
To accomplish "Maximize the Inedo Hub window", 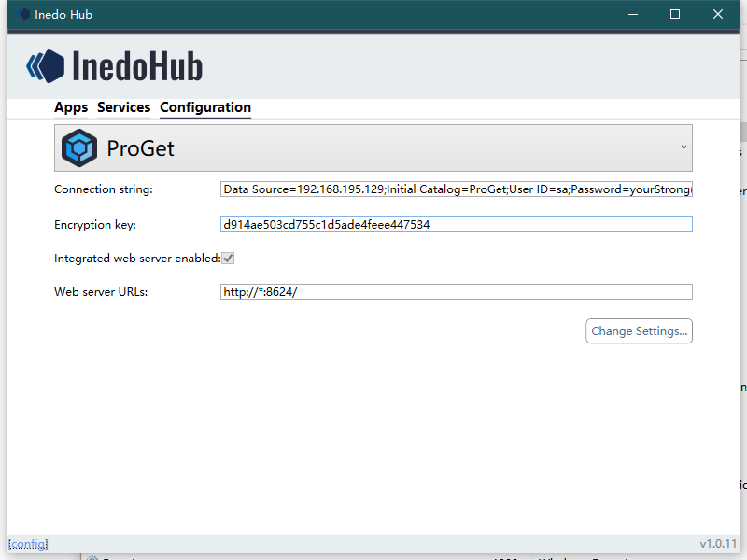I will pyautogui.click(x=675, y=14).
